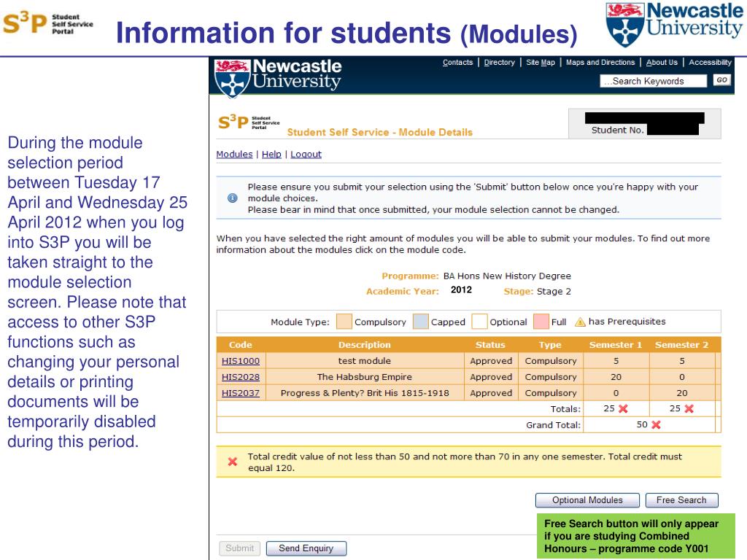Click the GO search button
This screenshot has height=560, width=747.
(x=721, y=80)
